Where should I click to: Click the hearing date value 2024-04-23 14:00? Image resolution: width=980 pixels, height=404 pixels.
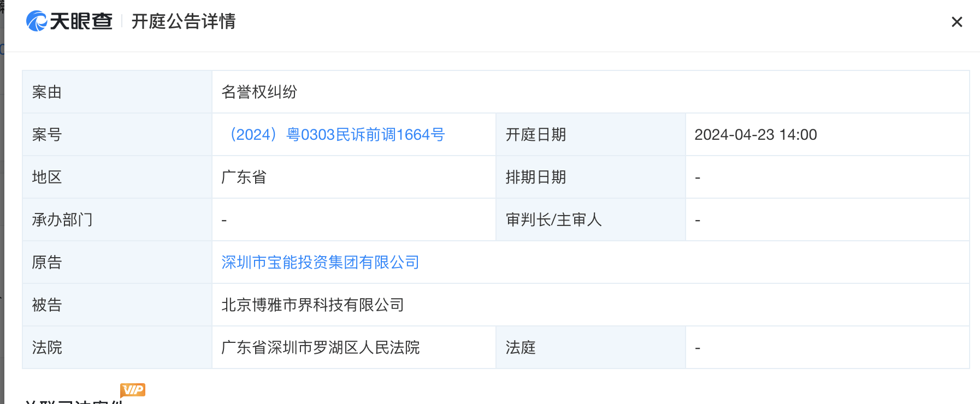pos(755,135)
